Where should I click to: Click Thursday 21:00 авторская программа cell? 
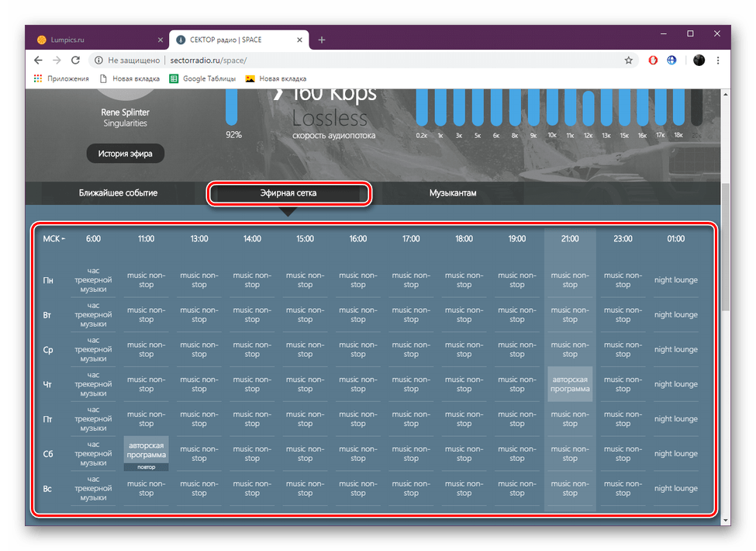[570, 384]
